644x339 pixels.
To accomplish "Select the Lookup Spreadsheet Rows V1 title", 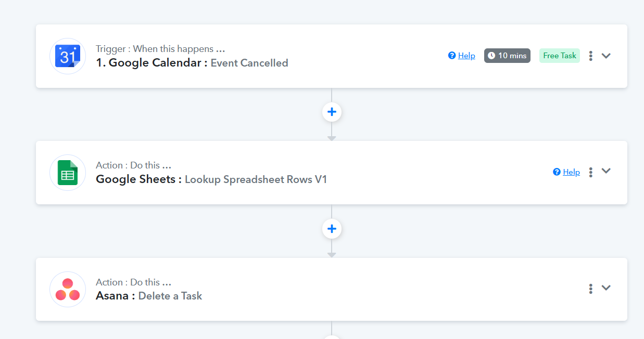I will tap(256, 179).
